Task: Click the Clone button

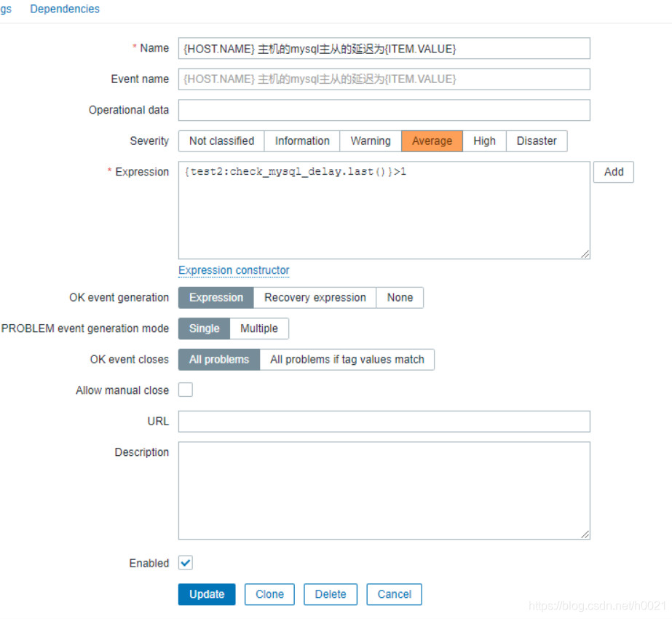Action: (269, 594)
